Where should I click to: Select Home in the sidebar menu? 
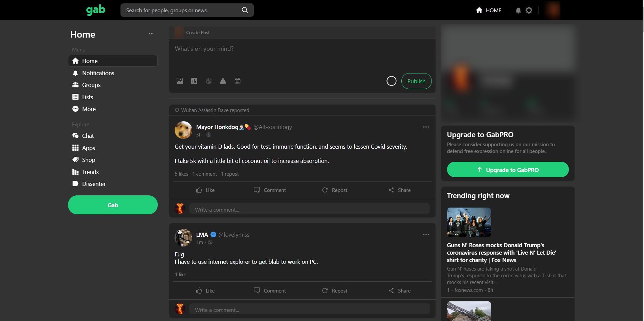(113, 61)
